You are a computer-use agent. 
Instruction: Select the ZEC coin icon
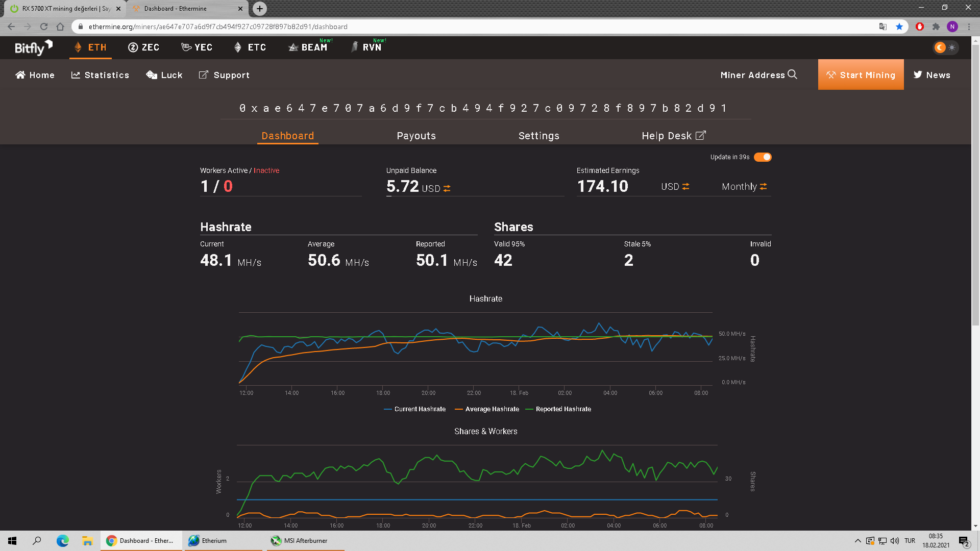(x=133, y=47)
